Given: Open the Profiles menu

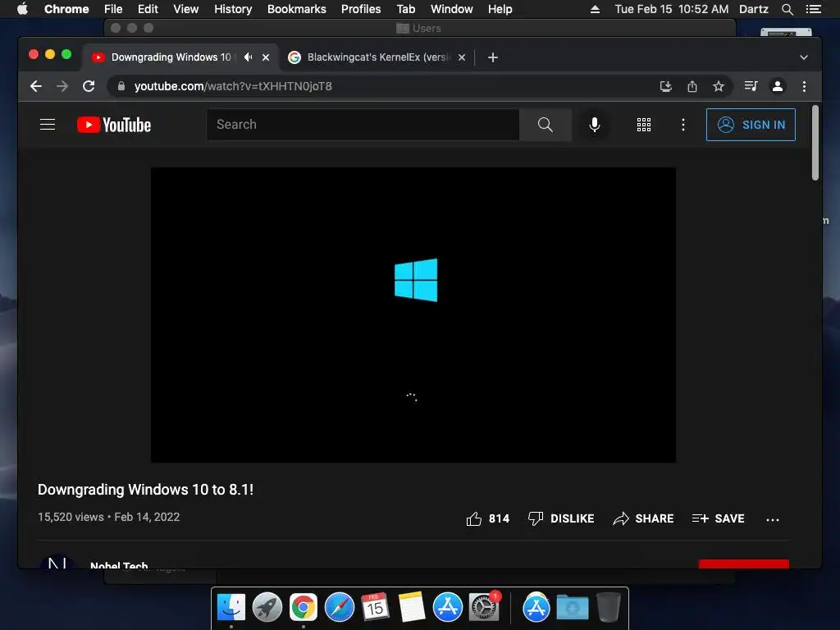Looking at the screenshot, I should [361, 9].
